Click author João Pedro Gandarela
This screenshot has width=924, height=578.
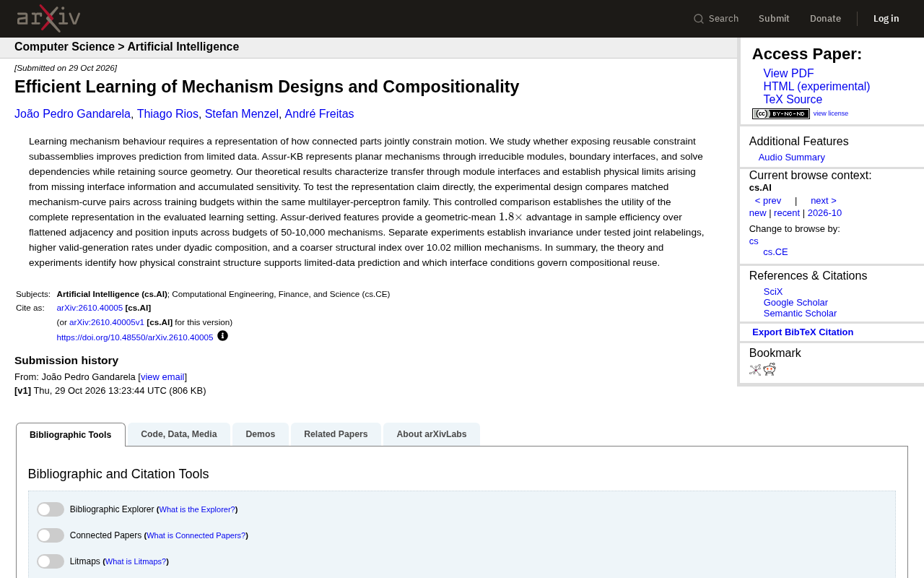click(73, 114)
